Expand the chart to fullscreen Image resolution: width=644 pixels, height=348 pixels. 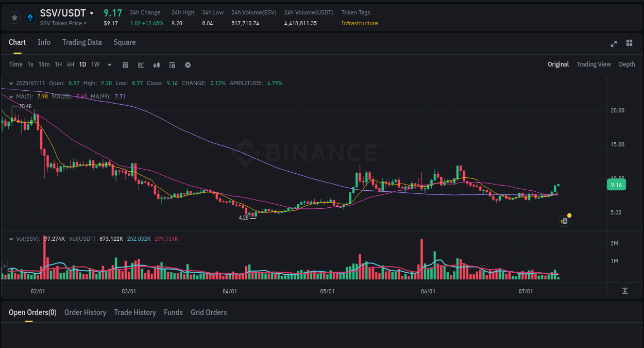point(613,44)
